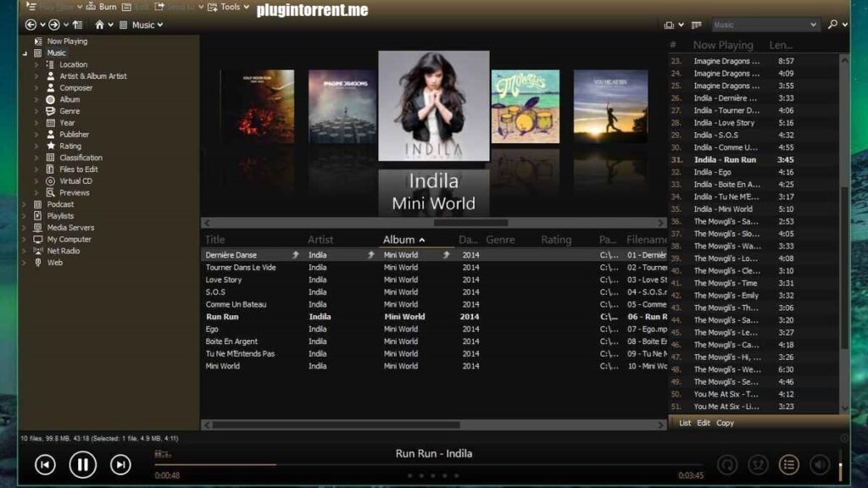The width and height of the screenshot is (868, 488).
Task: Sort by the Artist column header
Action: pos(320,240)
